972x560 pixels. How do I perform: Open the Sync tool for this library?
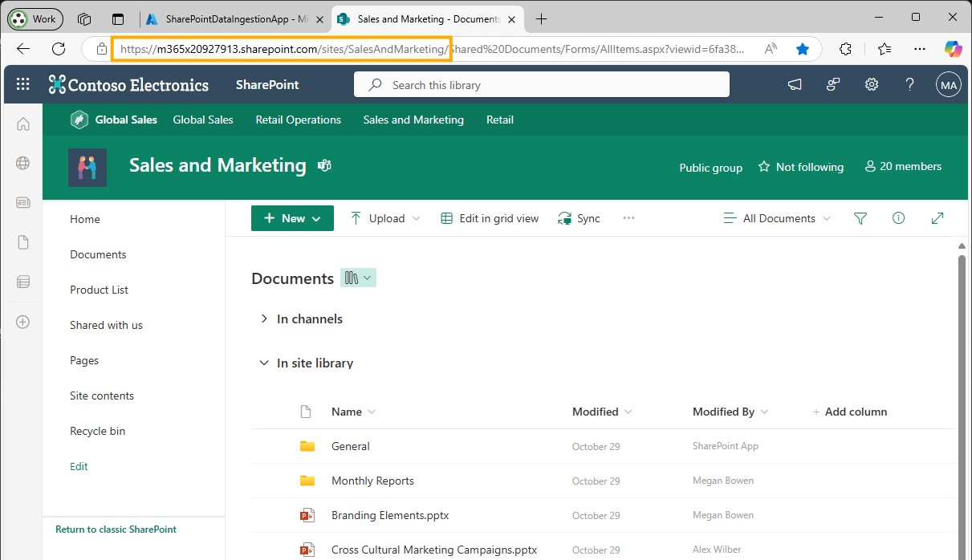click(x=579, y=217)
